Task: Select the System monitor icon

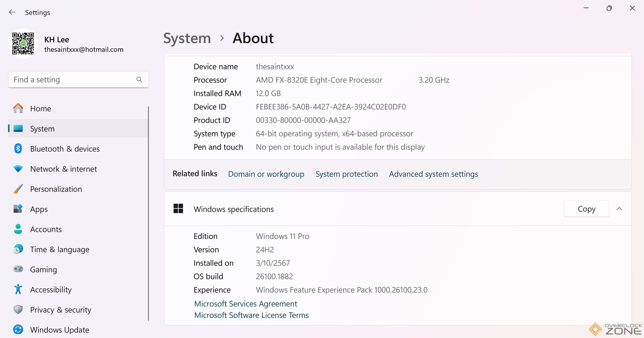Action: [18, 128]
